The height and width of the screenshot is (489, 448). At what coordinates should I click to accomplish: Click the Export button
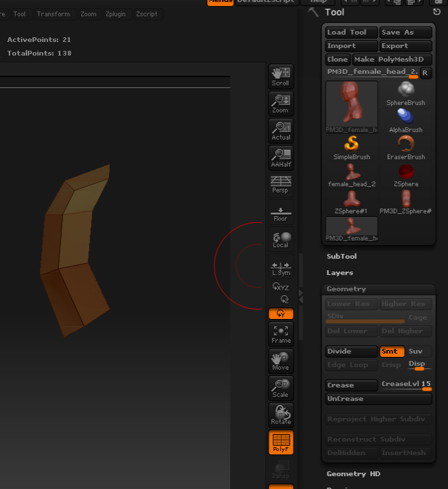coord(405,46)
